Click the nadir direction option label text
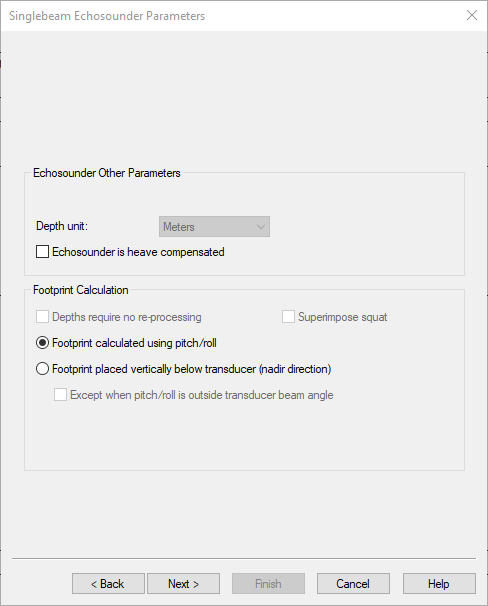Screen dimensions: 488x606 point(192,369)
